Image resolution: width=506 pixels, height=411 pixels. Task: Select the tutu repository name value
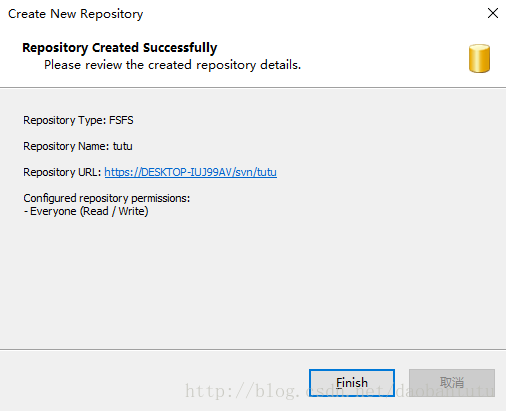point(123,146)
